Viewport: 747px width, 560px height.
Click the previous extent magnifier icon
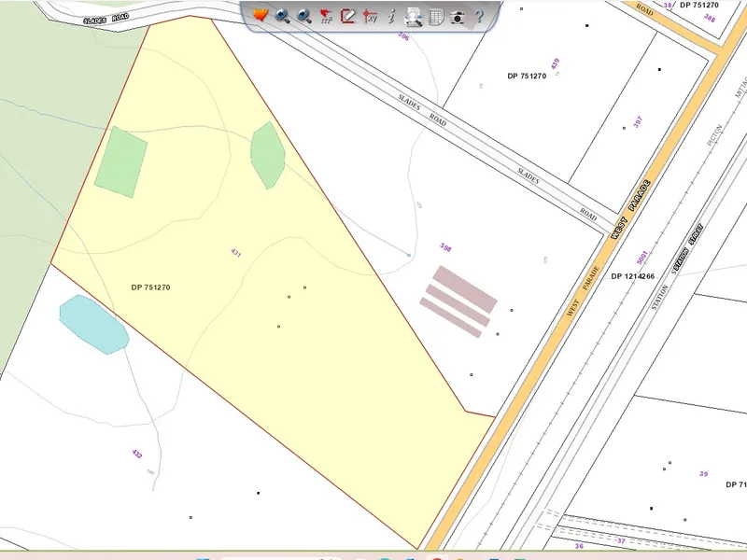[282, 16]
